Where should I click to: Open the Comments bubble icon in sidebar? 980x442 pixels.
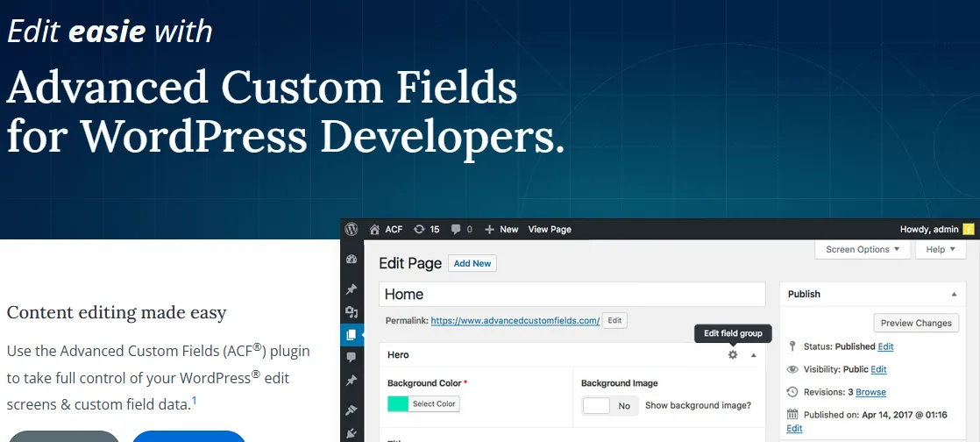click(351, 357)
